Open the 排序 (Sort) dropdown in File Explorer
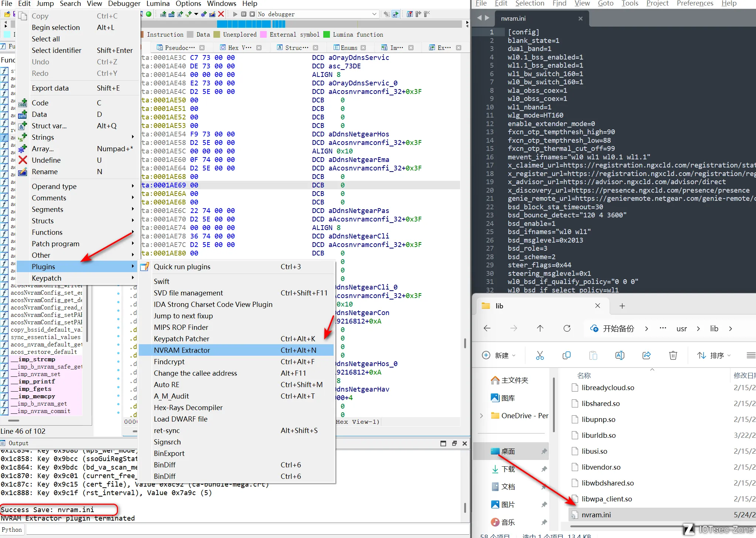The image size is (756, 538). tap(714, 355)
